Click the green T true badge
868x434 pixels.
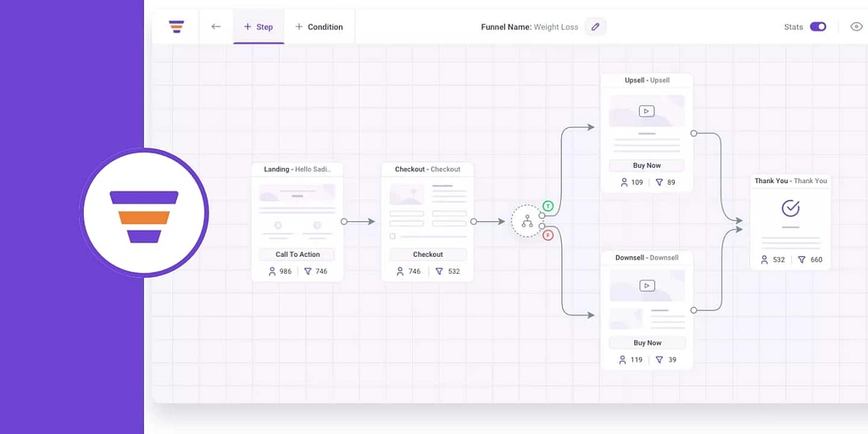coord(548,207)
